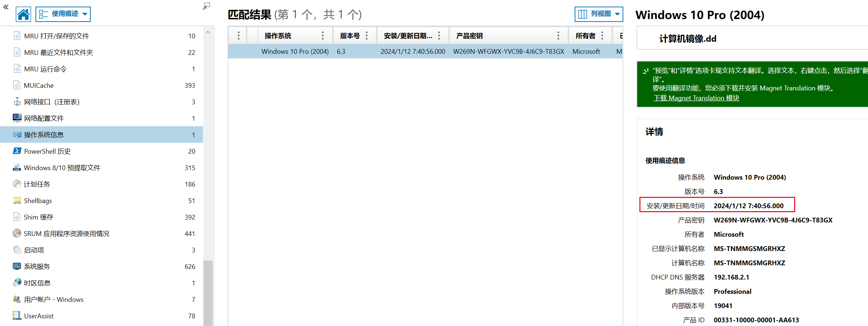
Task: Open the 使用痕迹 dropdown
Action: coord(63,14)
